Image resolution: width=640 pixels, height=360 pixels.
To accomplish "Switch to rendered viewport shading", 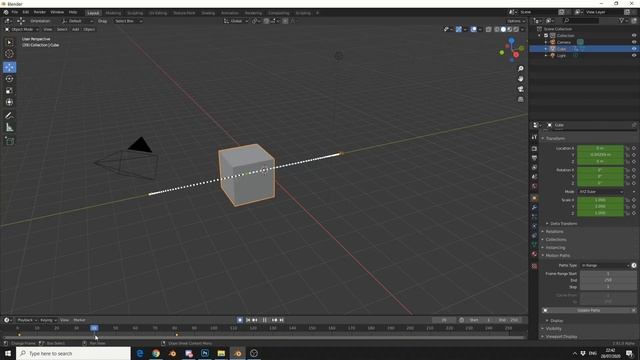I will [x=516, y=29].
